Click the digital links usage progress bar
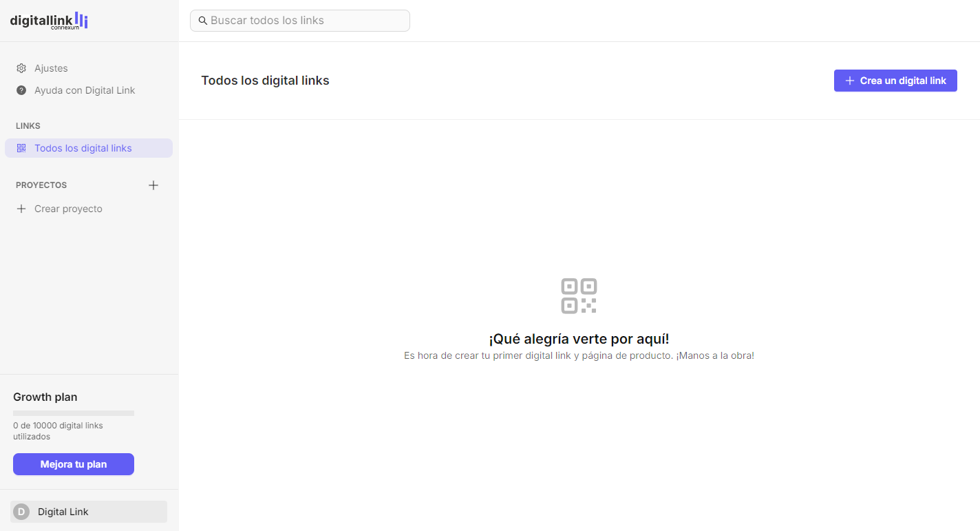 pos(74,413)
